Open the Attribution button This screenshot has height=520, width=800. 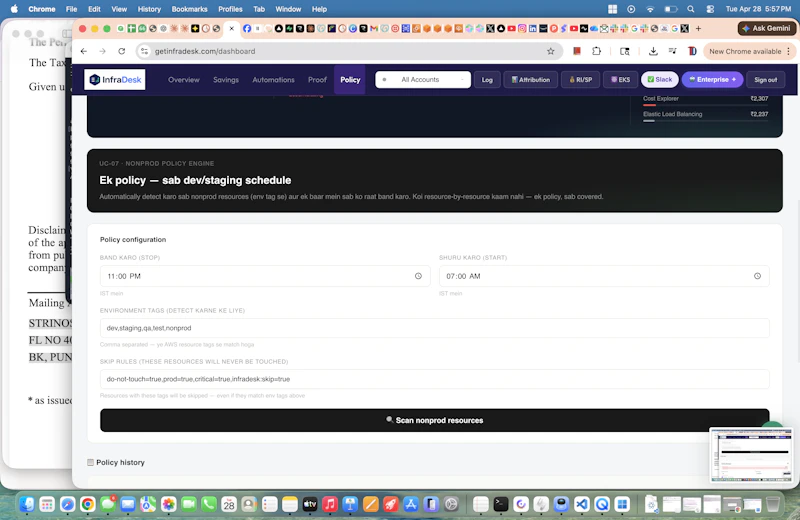pyautogui.click(x=531, y=80)
